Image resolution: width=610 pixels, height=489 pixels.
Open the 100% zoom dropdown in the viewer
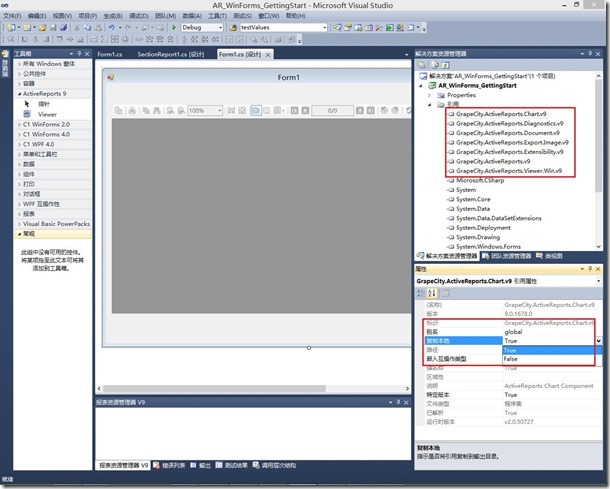pyautogui.click(x=220, y=110)
